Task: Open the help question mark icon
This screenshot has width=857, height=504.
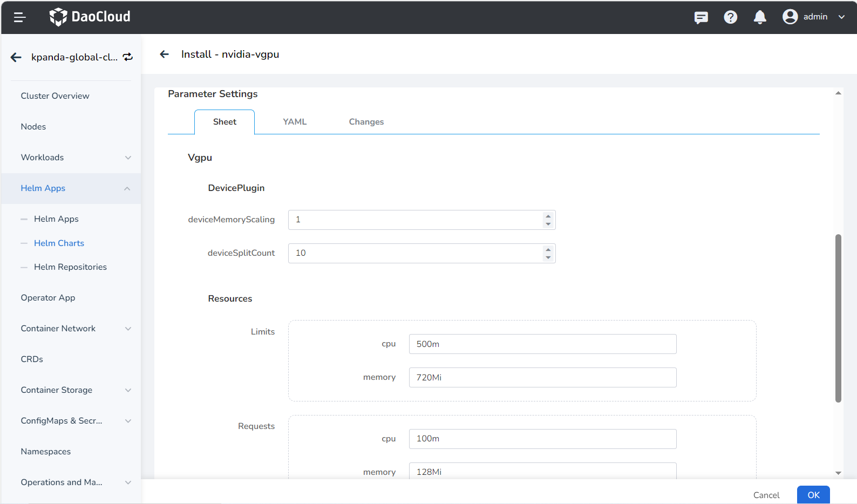Action: click(x=730, y=17)
